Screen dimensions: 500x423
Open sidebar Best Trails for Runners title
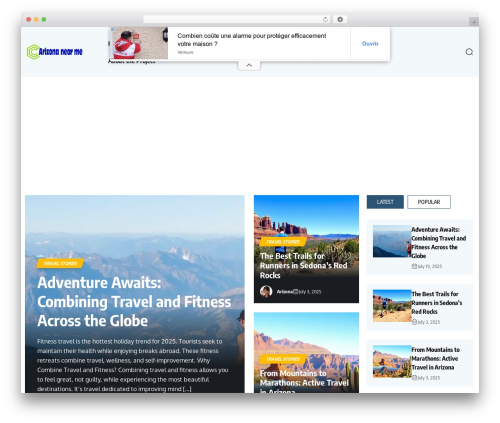(x=437, y=303)
